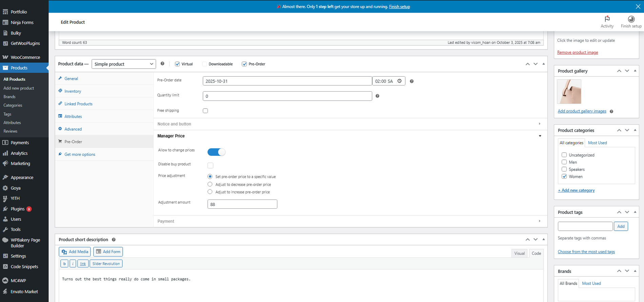Open the Most Used categories tab
Viewport: 644px width, 302px height.
(x=597, y=143)
